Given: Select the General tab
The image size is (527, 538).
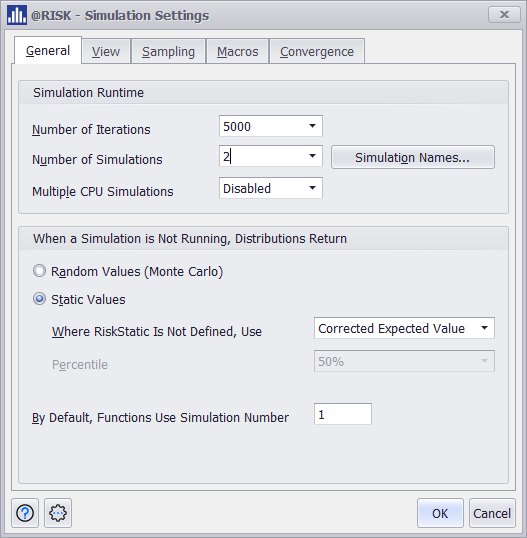Looking at the screenshot, I should [48, 50].
